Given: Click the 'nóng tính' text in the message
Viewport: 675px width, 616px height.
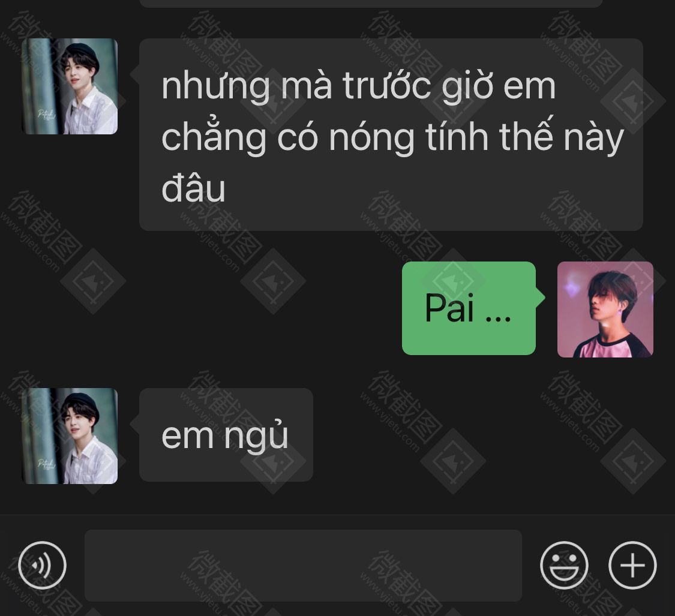Looking at the screenshot, I should (x=409, y=137).
